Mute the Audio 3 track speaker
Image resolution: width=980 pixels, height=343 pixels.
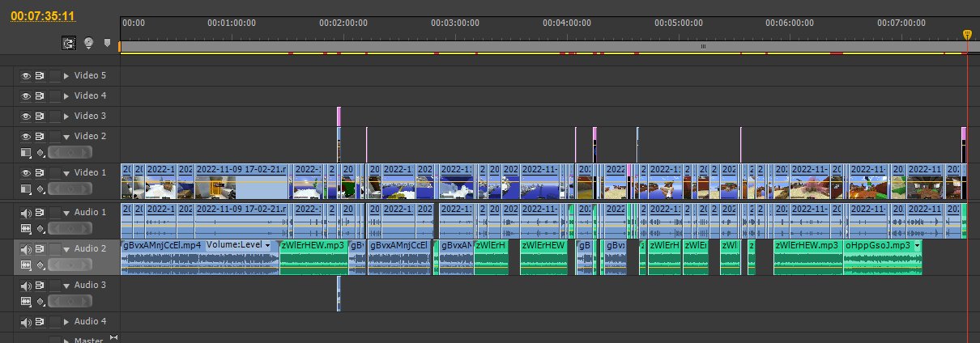tap(25, 286)
